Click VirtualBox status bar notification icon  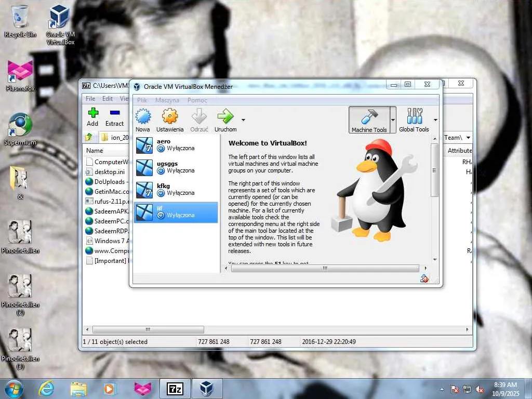click(424, 278)
